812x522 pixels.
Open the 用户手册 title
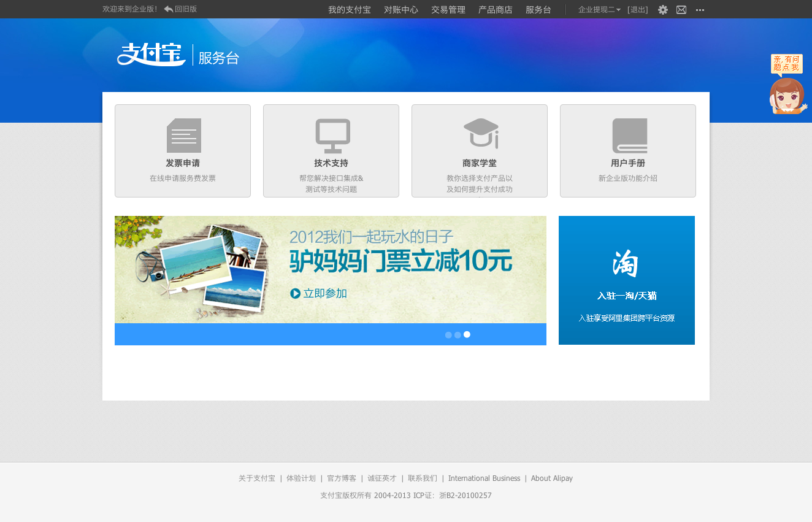[x=628, y=163]
